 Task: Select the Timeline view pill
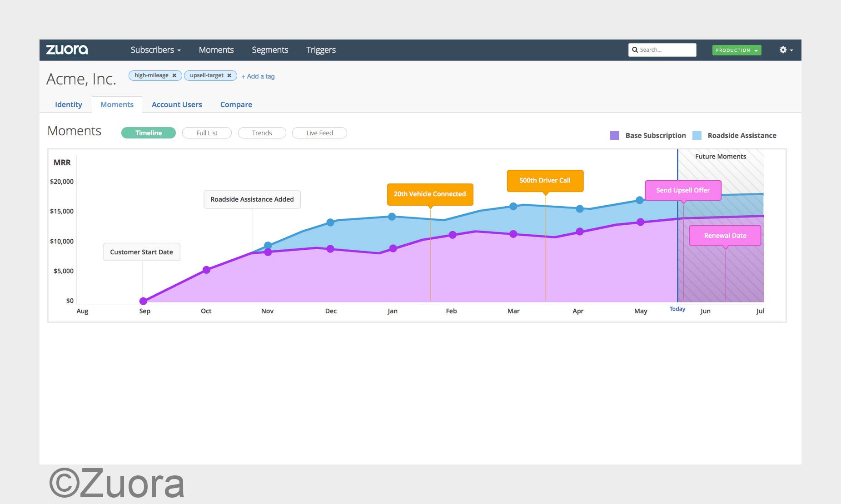tap(149, 133)
